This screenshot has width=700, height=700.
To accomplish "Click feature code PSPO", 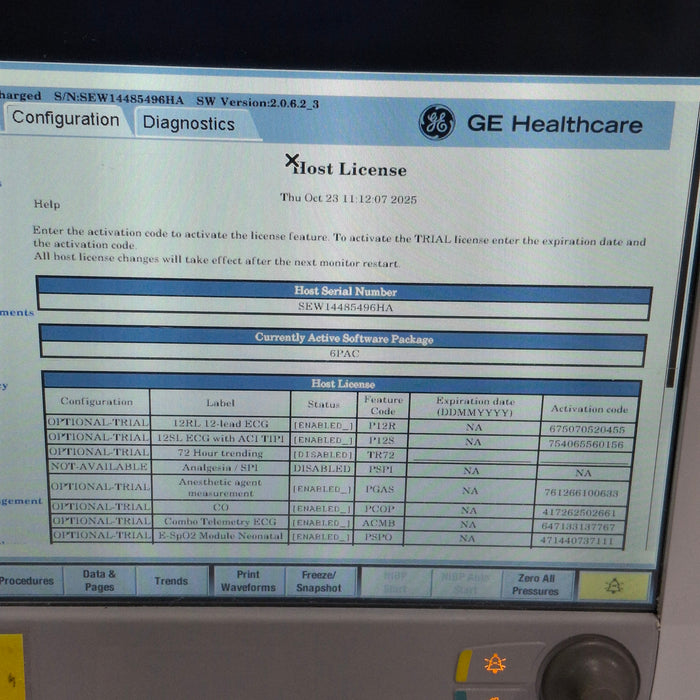I will [379, 537].
